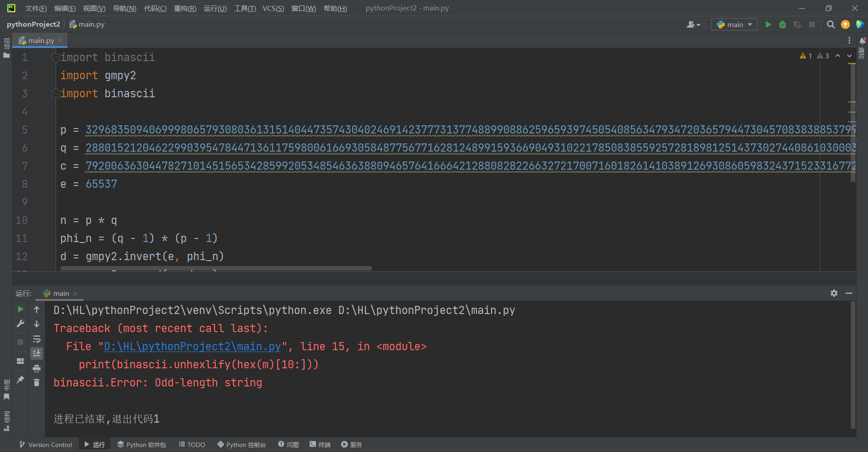Go to the previous highlighted problem

pyautogui.click(x=838, y=56)
